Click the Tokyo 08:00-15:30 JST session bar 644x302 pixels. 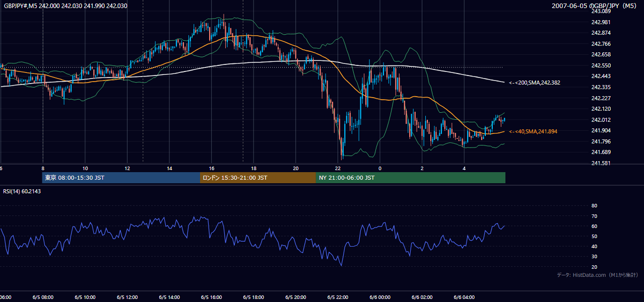(x=121, y=178)
